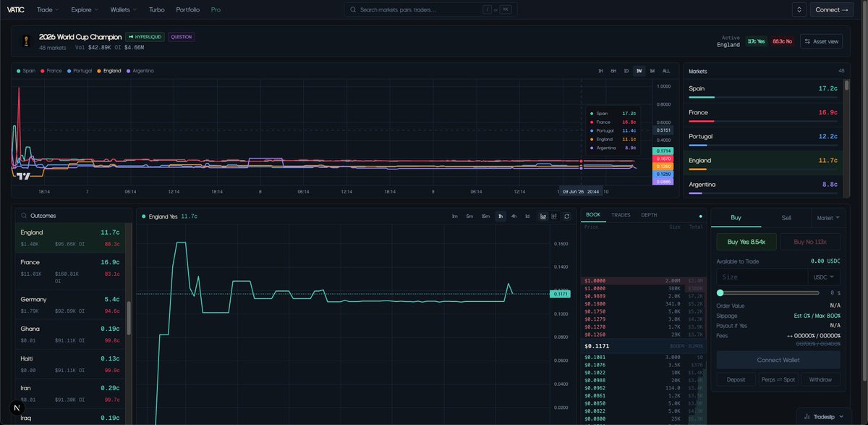Select the 88.3c No active price
This screenshot has height=425, width=868.
783,41
